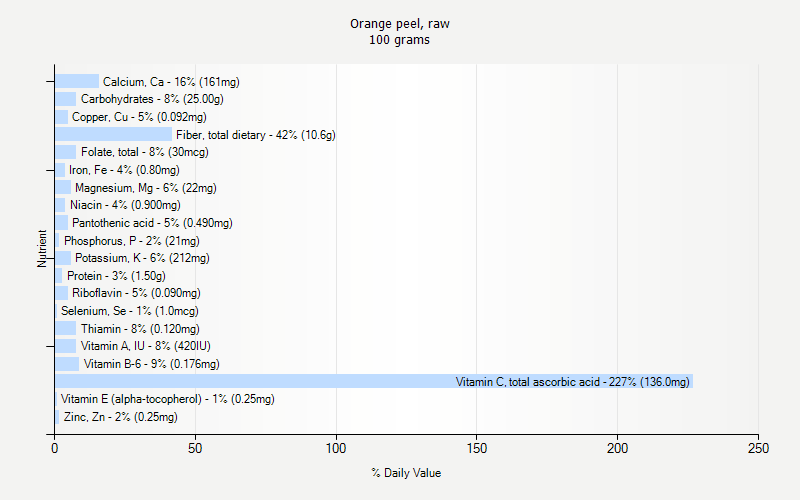This screenshot has width=800, height=500.
Task: Click 'Vitamin E (alpha-tocopherol) - 1% (0.25mg)' label
Action: pos(167,399)
